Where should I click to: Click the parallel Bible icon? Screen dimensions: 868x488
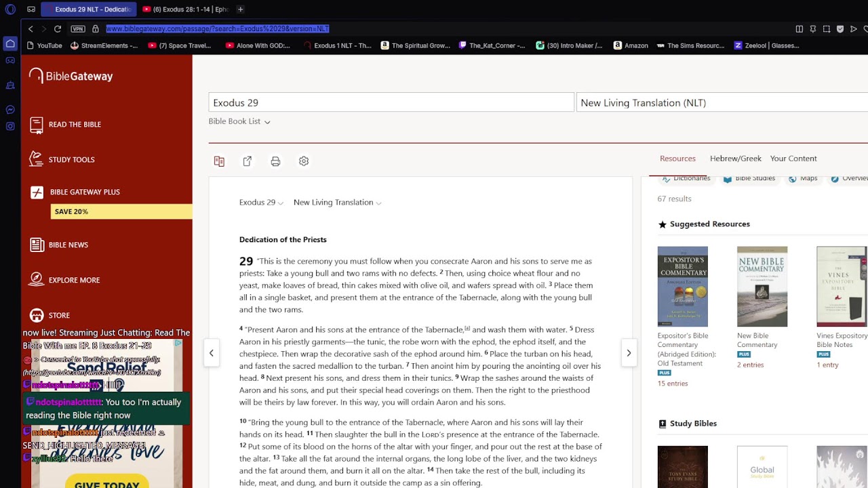tap(219, 161)
